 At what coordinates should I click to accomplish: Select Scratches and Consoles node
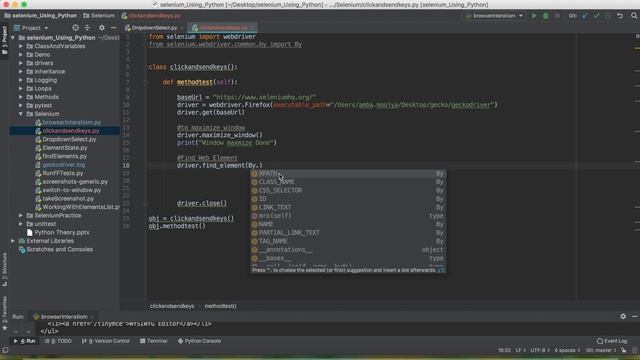[x=60, y=249]
